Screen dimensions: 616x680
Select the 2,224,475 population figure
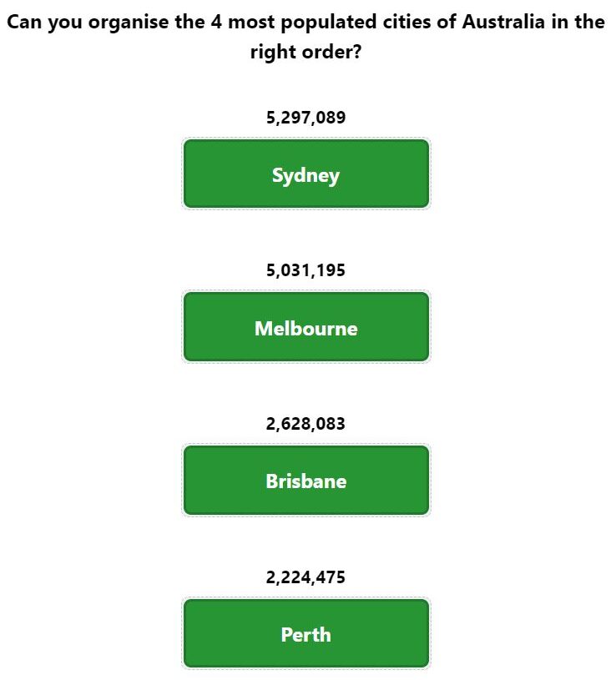[x=305, y=577]
